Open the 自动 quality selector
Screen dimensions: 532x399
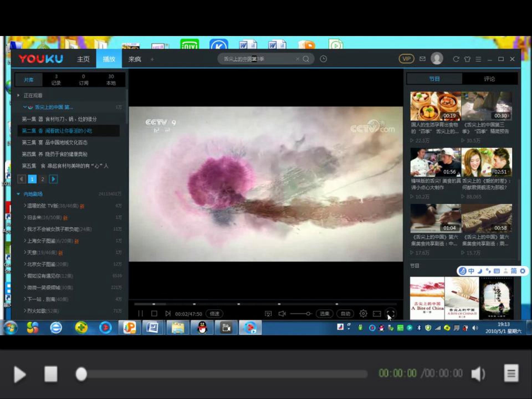coord(345,314)
